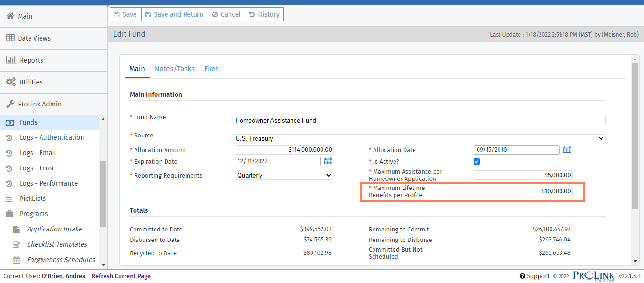Click the form's vertical scrollbar thumb
This screenshot has width=644, height=283.
[634, 136]
